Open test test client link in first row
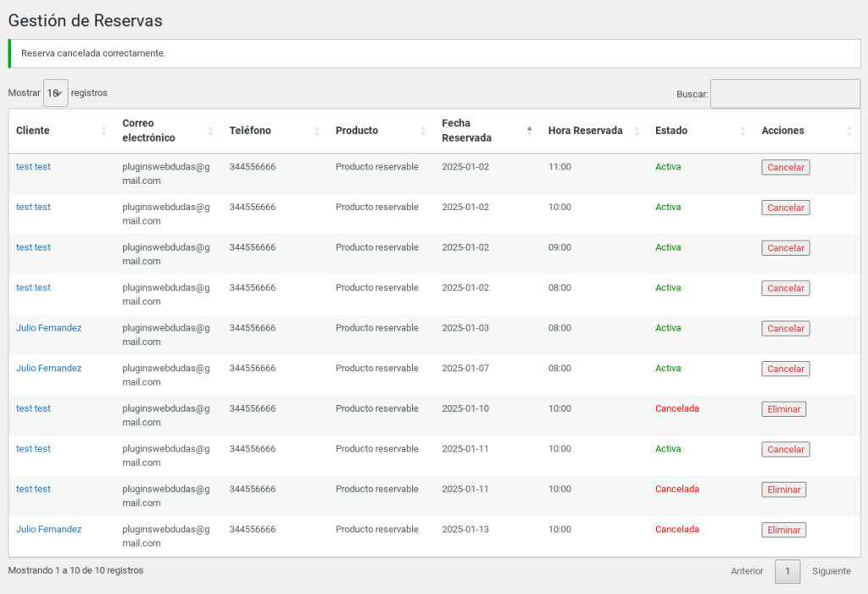868x594 pixels. pyautogui.click(x=33, y=167)
